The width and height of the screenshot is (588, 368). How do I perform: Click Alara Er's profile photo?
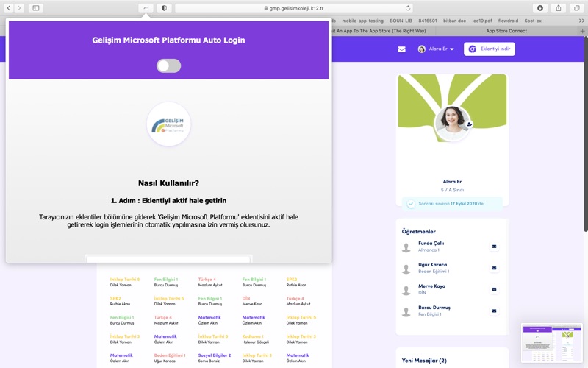tap(452, 123)
